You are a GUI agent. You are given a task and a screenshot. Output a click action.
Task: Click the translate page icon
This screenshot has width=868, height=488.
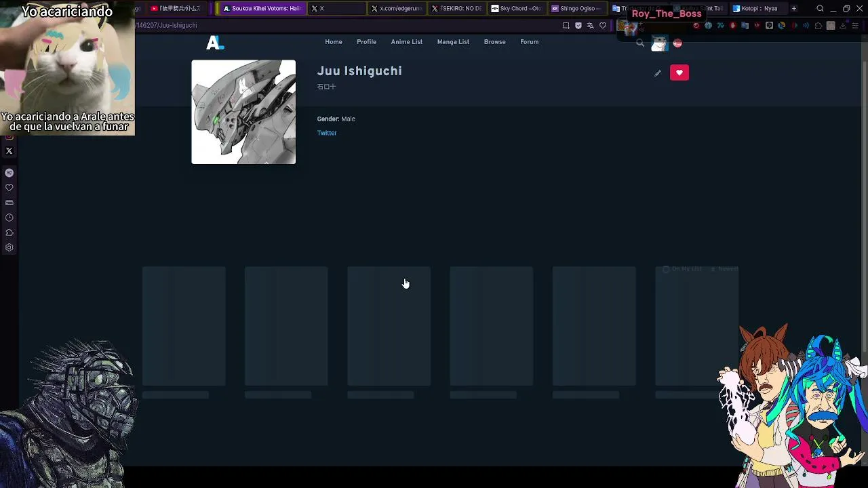(591, 26)
